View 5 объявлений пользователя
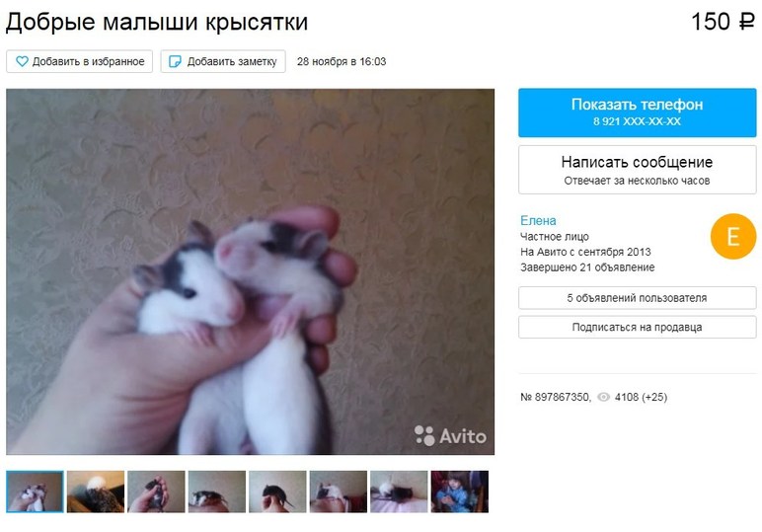The height and width of the screenshot is (532, 762). click(637, 298)
